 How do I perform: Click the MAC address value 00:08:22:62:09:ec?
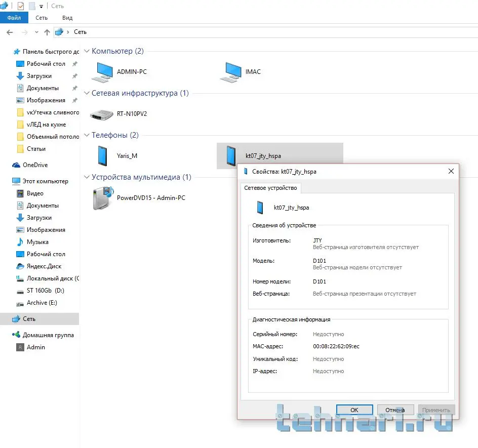click(336, 347)
